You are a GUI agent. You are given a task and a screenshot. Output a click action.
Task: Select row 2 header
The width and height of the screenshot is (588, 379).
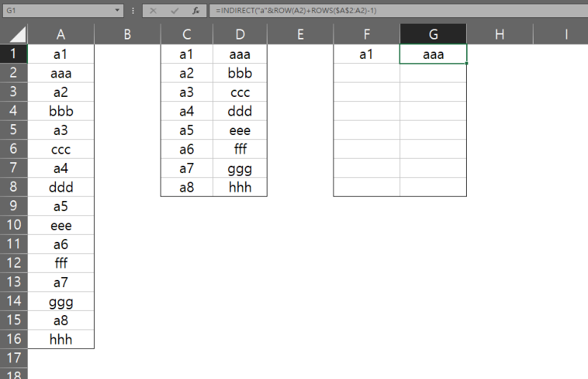[x=14, y=72]
